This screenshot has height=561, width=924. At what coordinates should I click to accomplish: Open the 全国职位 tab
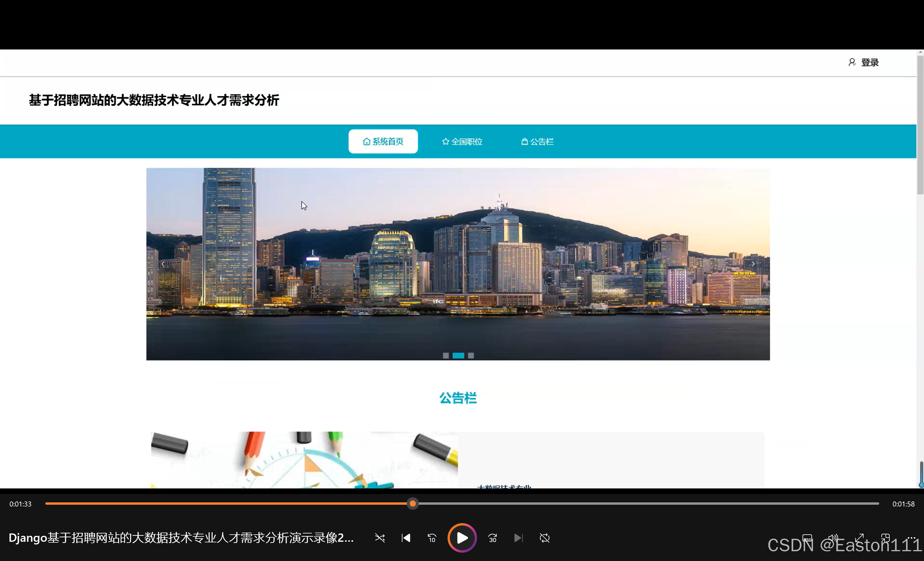[x=462, y=141]
